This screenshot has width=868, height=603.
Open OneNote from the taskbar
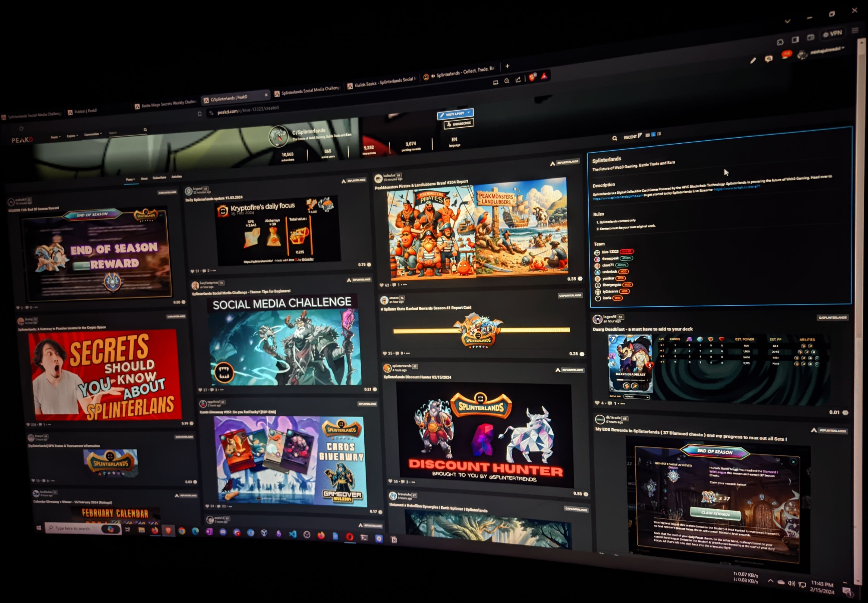(x=209, y=532)
